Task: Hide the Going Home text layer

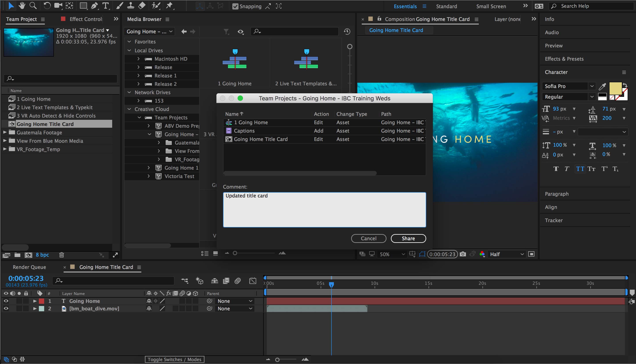Action: tap(6, 301)
